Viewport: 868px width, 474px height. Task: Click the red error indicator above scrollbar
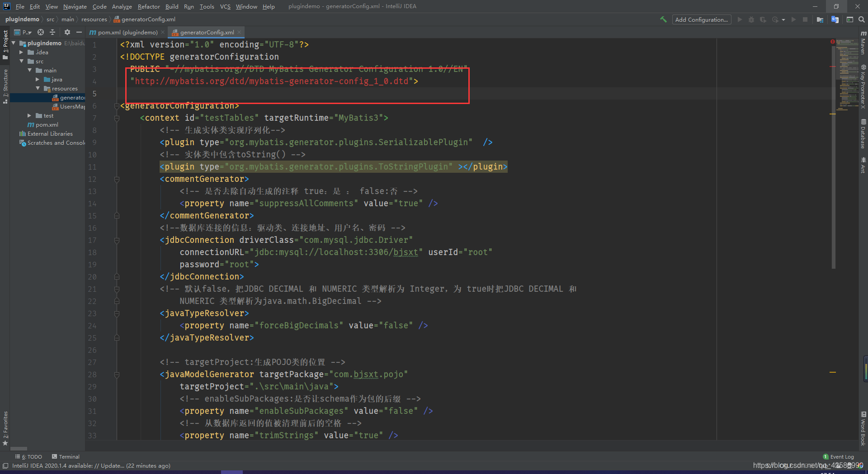832,42
